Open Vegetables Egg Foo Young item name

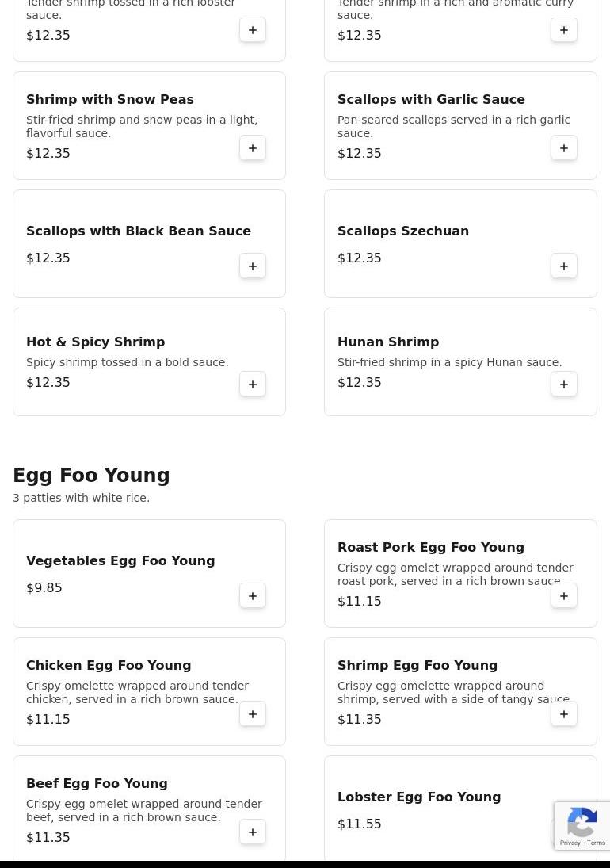click(x=120, y=561)
